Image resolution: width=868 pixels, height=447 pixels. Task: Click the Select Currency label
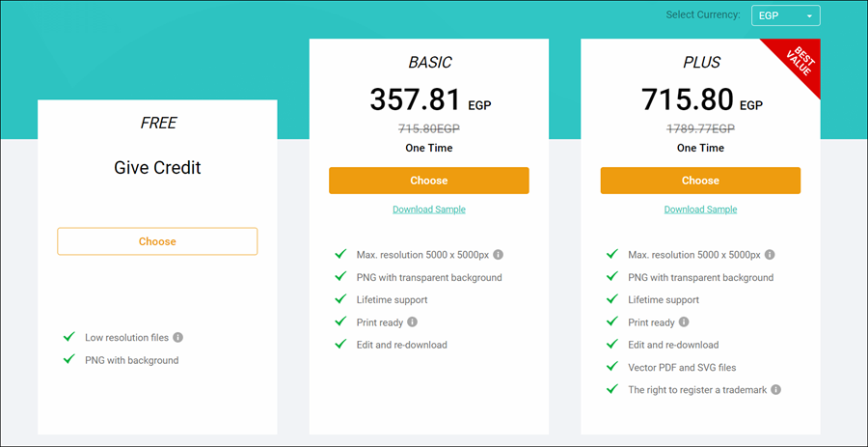click(x=703, y=15)
